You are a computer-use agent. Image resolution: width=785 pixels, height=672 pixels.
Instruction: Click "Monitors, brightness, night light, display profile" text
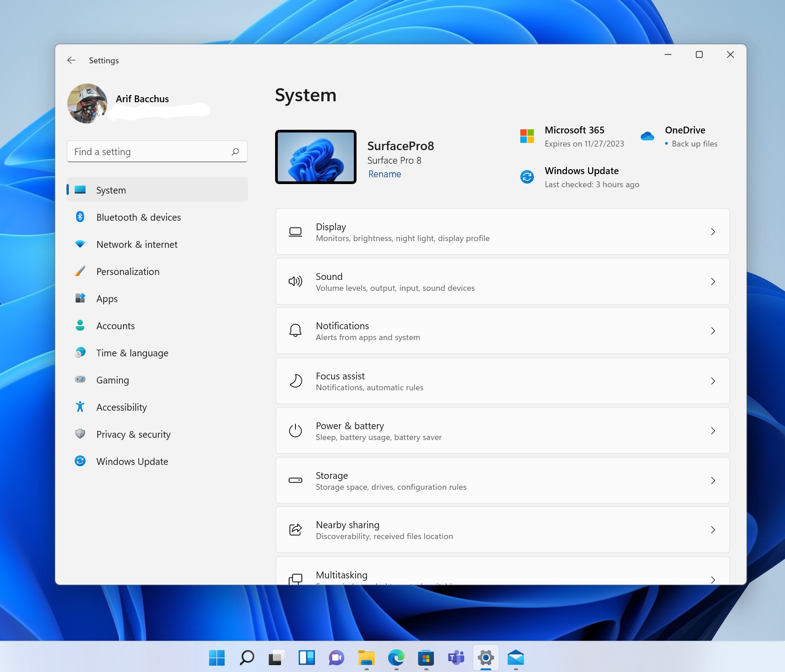tap(403, 238)
